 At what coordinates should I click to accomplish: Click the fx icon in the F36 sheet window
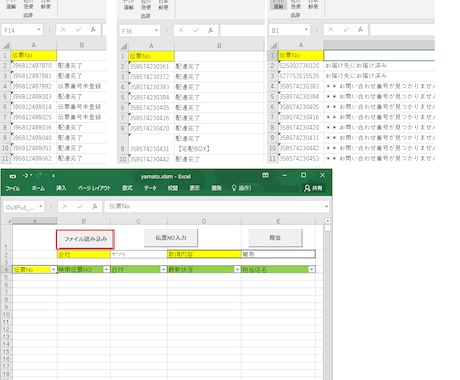[211, 31]
